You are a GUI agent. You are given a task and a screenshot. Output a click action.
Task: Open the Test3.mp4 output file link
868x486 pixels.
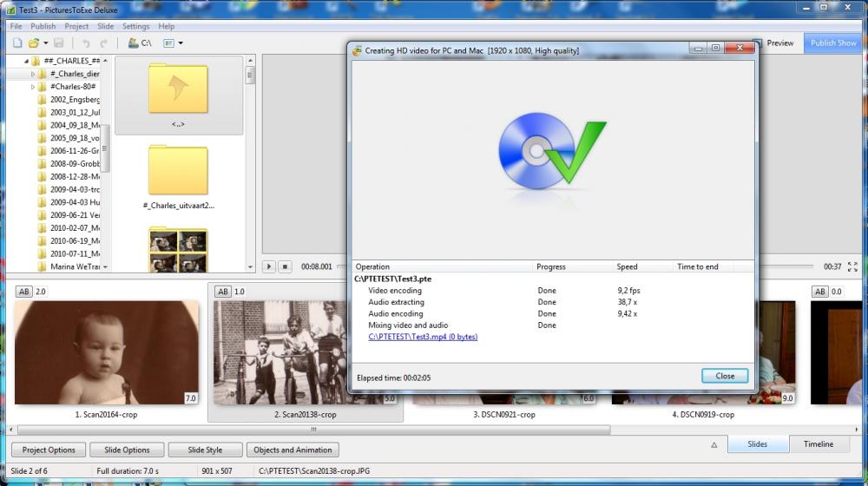pyautogui.click(x=423, y=337)
